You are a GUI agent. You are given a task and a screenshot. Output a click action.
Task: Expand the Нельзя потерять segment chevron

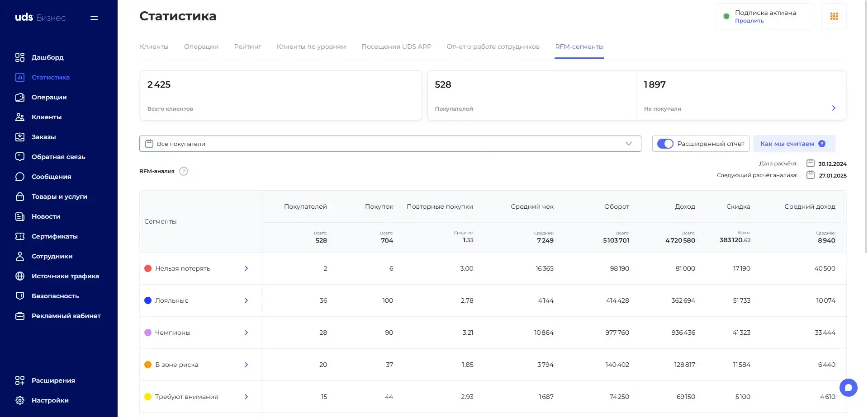246,268
